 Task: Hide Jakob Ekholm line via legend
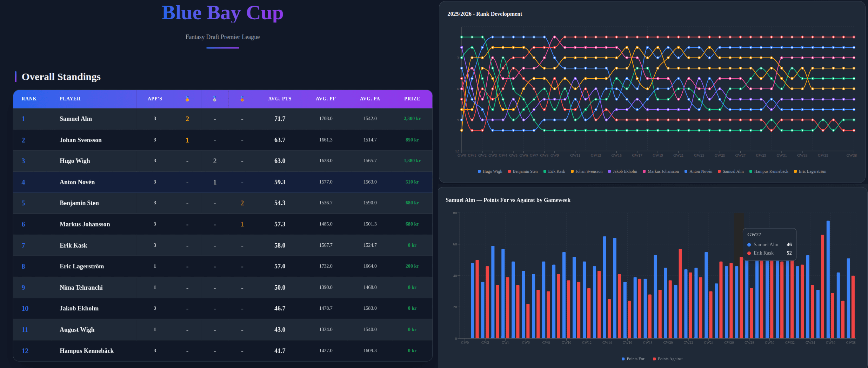tap(622, 171)
